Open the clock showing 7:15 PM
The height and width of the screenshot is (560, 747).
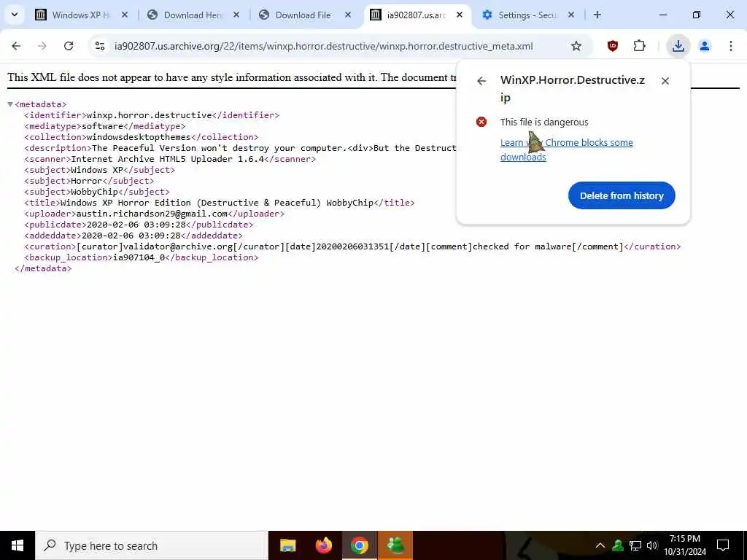(684, 545)
